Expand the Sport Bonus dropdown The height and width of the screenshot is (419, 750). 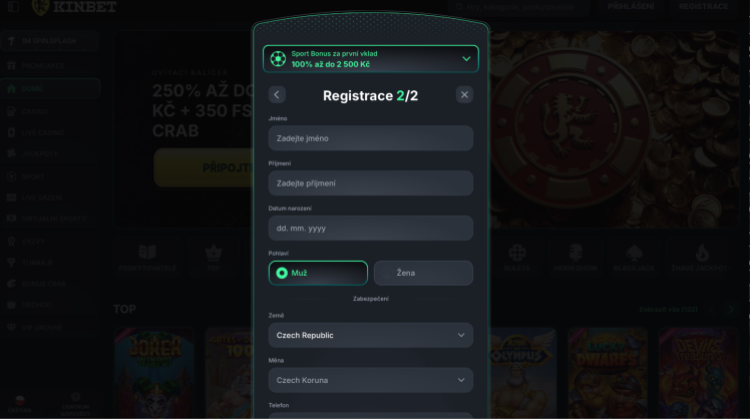click(x=466, y=59)
